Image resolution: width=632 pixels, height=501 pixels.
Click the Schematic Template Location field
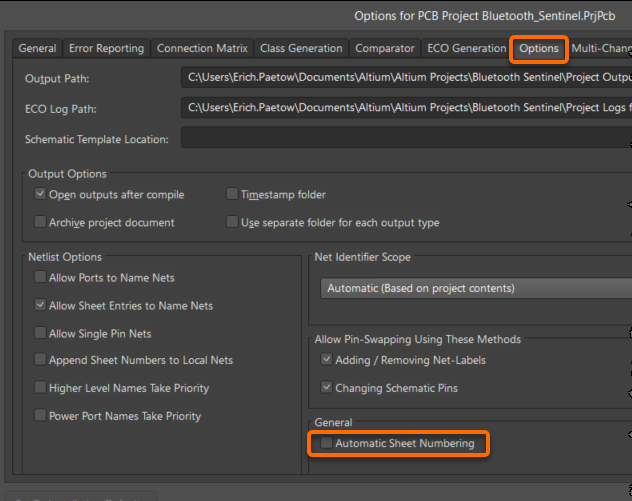[x=406, y=139]
